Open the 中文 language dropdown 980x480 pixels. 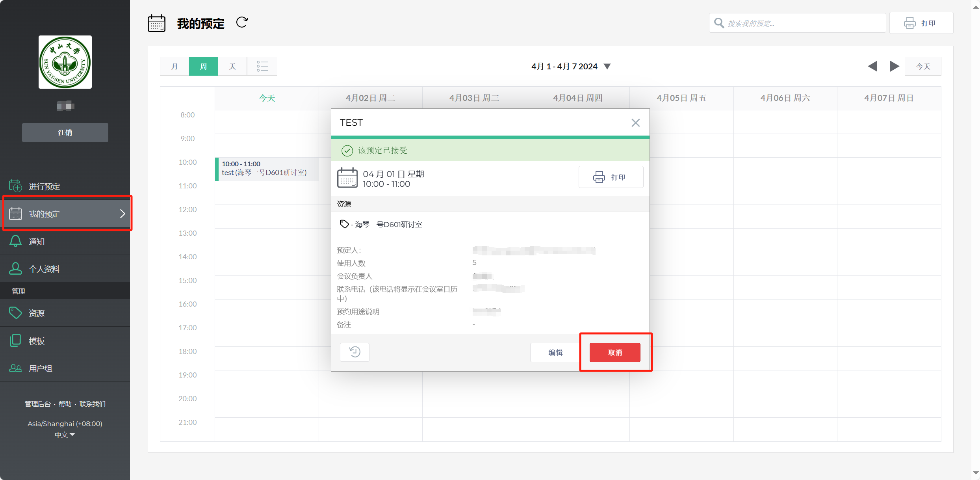click(x=65, y=435)
